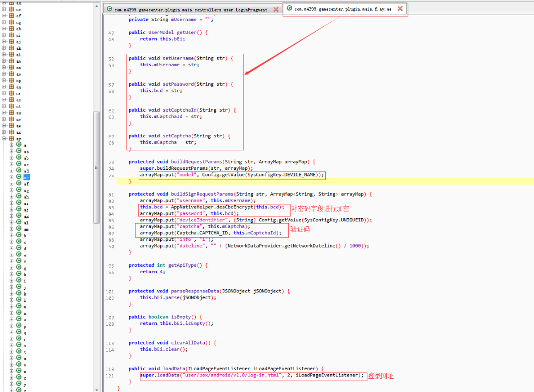Click the package icon for an
534x392 pixels.
pos(12,68)
